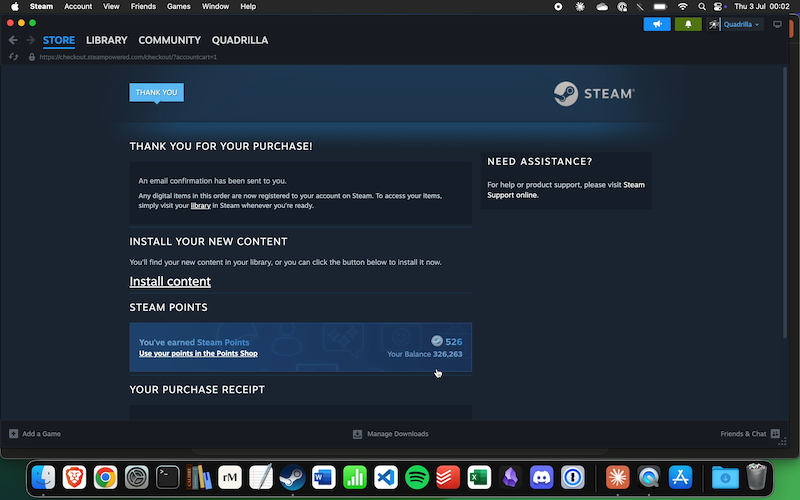Open the Games menu

pos(179,7)
